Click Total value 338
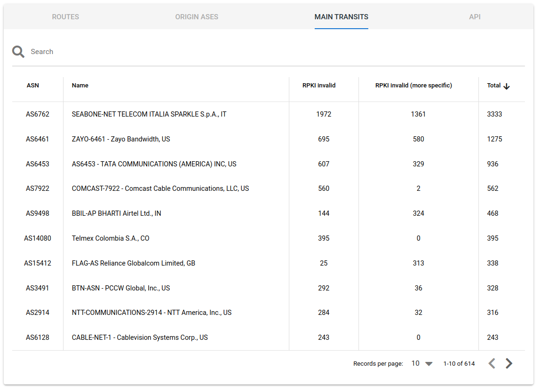 pos(493,263)
